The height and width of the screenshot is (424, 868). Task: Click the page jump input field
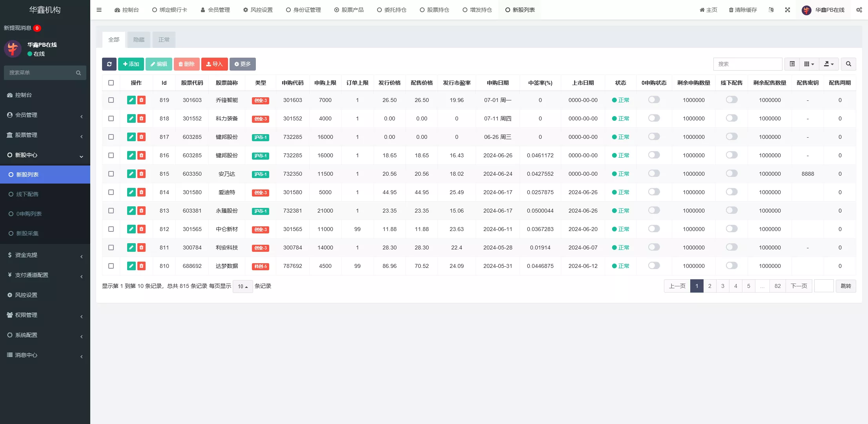pos(824,286)
